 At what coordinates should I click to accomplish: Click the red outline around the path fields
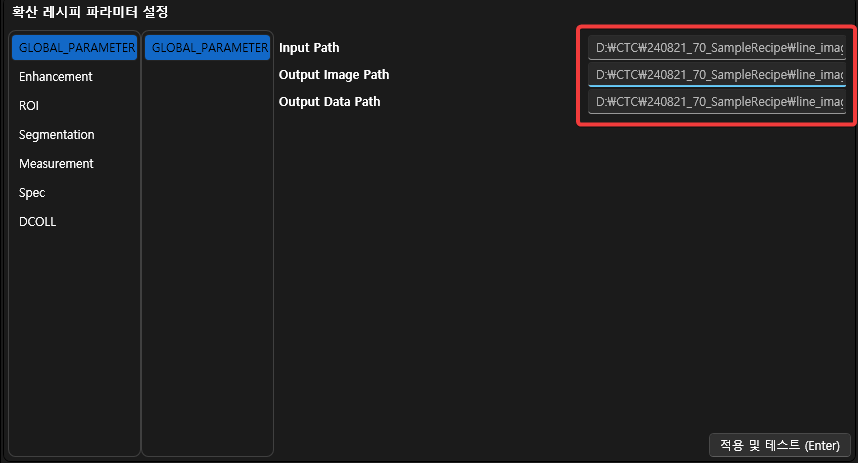point(578,75)
